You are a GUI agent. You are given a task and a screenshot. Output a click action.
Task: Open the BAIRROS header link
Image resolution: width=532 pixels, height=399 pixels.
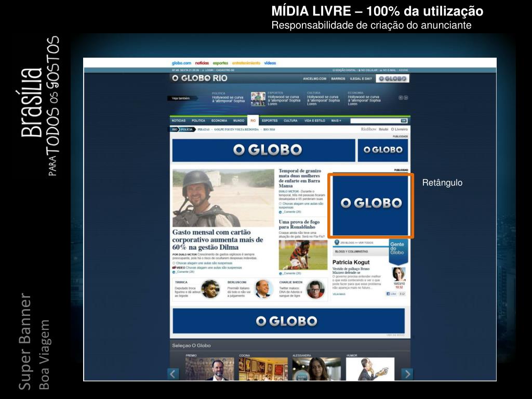(x=338, y=79)
